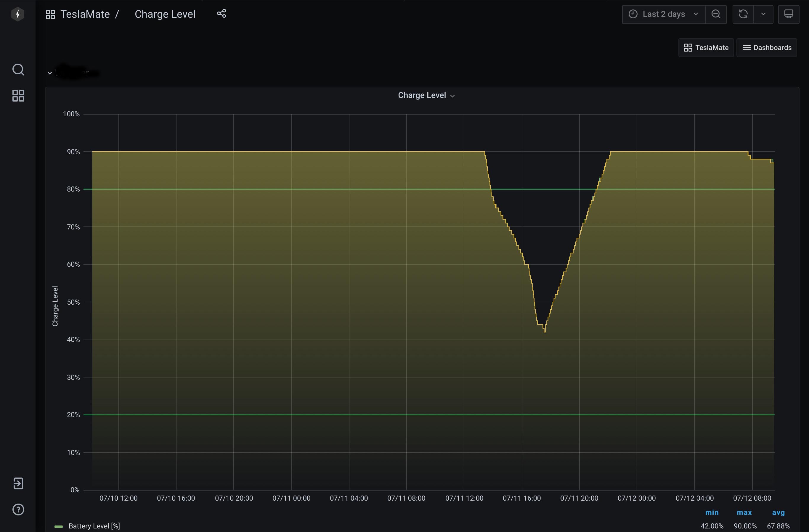809x532 pixels.
Task: Open the Dashboards list button
Action: pos(767,48)
